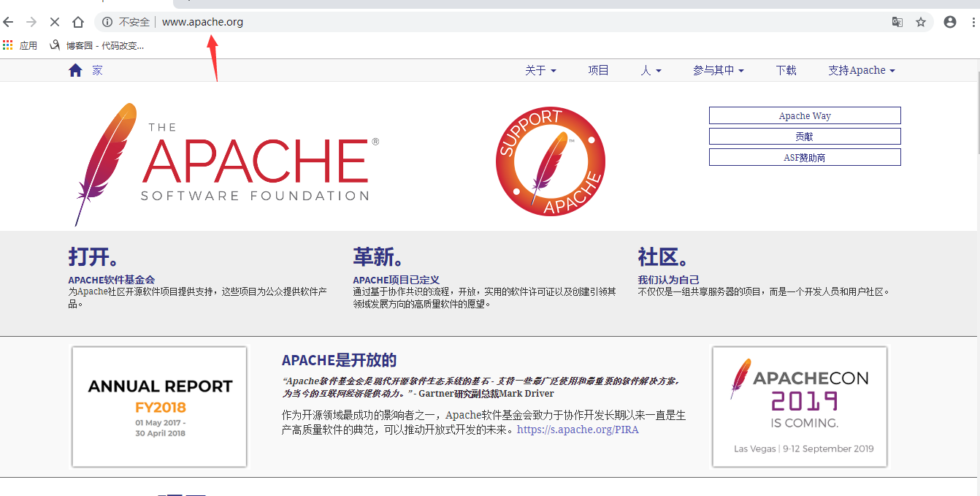
Task: Open Chrome three-dot menu
Action: [974, 22]
